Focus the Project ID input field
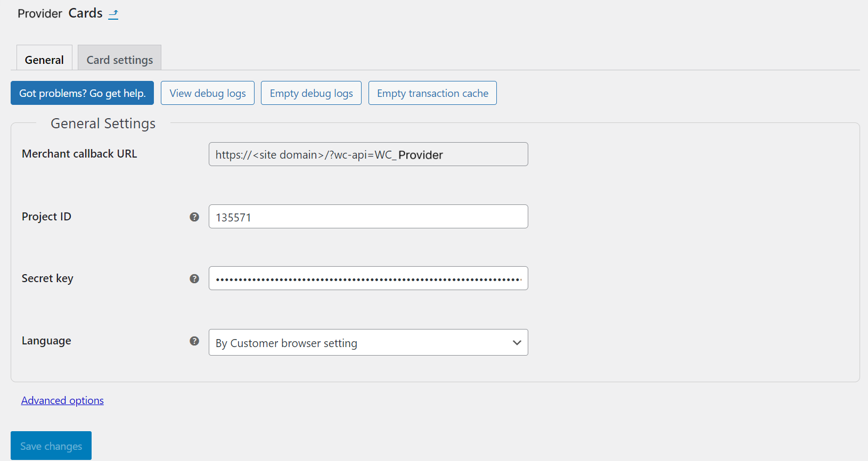 pyautogui.click(x=368, y=217)
